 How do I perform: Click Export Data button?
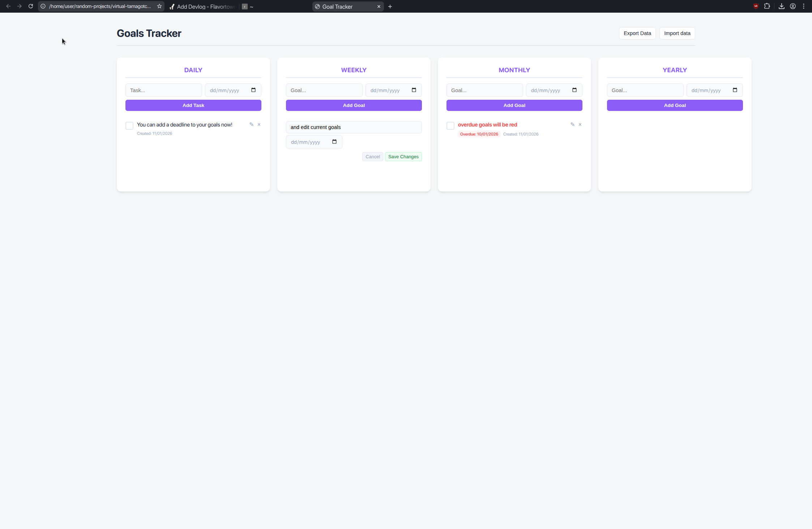click(x=637, y=33)
